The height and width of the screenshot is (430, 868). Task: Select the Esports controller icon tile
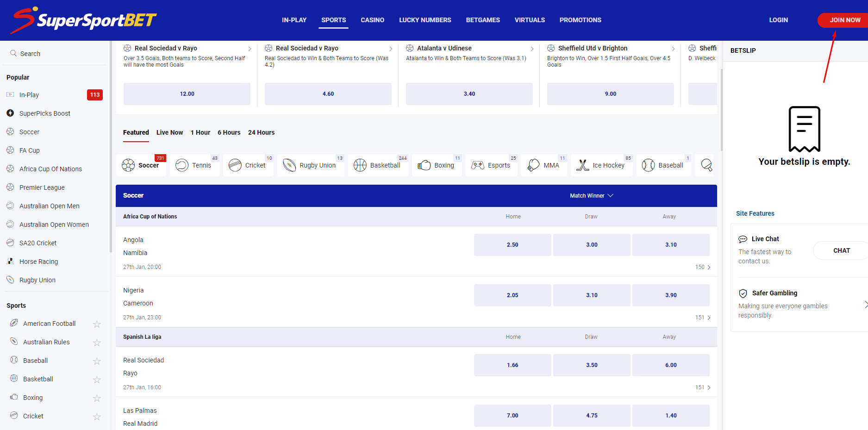point(492,165)
